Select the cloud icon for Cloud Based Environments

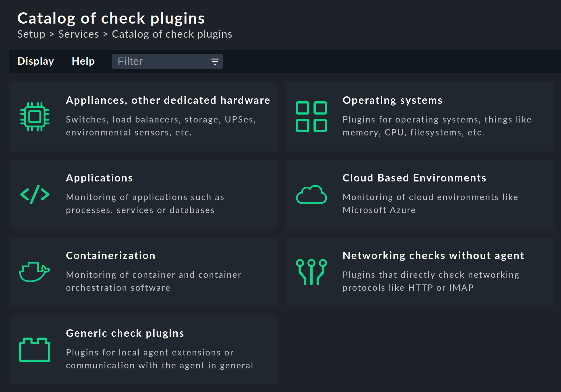[311, 195]
